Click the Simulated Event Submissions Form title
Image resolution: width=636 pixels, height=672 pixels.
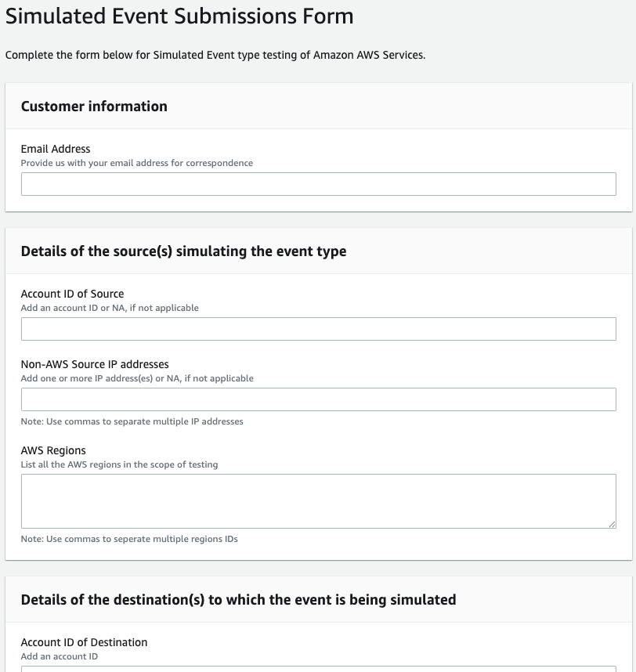click(x=179, y=16)
